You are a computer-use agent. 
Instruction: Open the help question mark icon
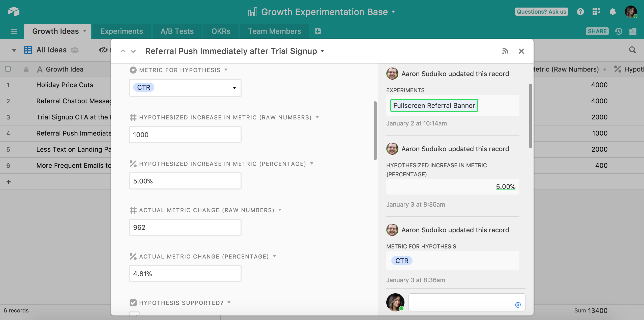point(580,12)
